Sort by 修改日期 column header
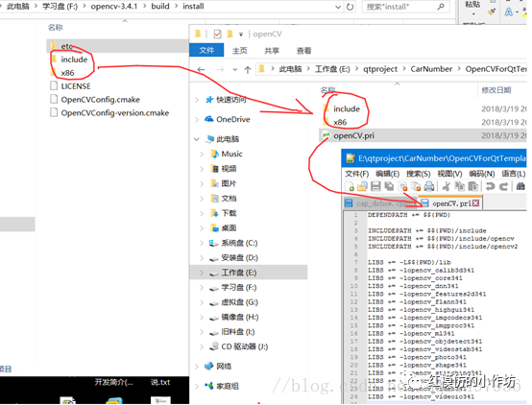 [x=496, y=90]
